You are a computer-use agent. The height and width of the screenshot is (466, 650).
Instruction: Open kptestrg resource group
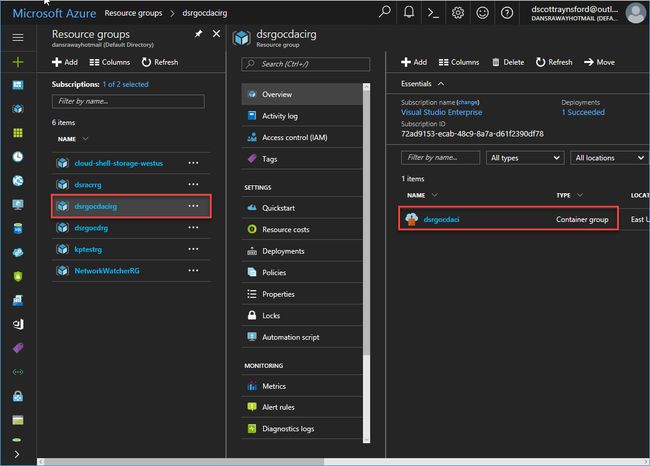(x=88, y=250)
